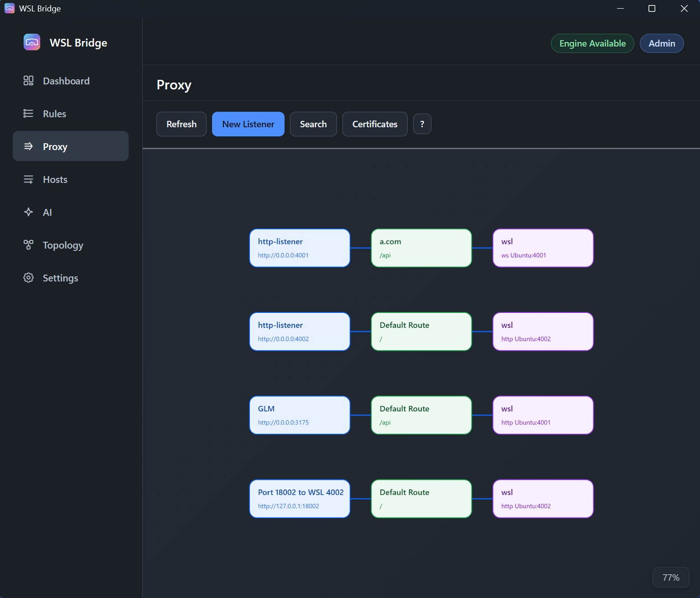The image size is (700, 598).
Task: Select the wsl target after http-listener 4002
Action: [543, 332]
